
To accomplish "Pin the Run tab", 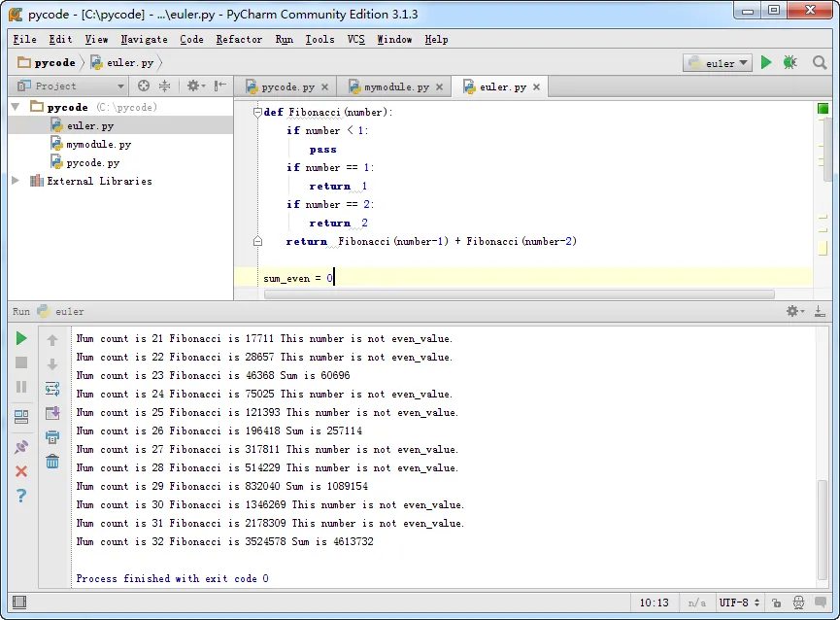I will coord(21,447).
